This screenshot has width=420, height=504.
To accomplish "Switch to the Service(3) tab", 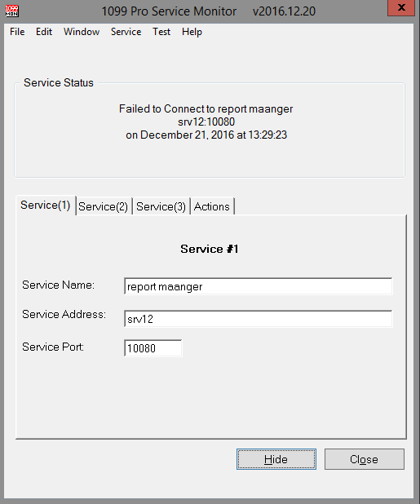I will [161, 206].
